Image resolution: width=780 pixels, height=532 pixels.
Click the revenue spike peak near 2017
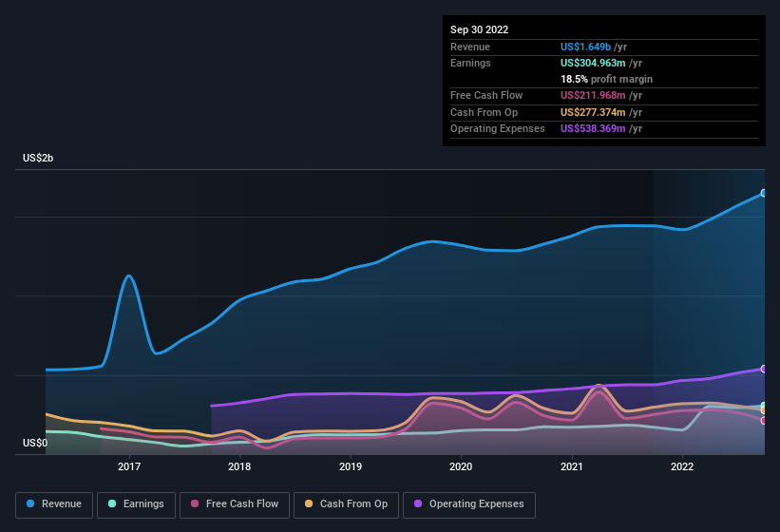(129, 275)
